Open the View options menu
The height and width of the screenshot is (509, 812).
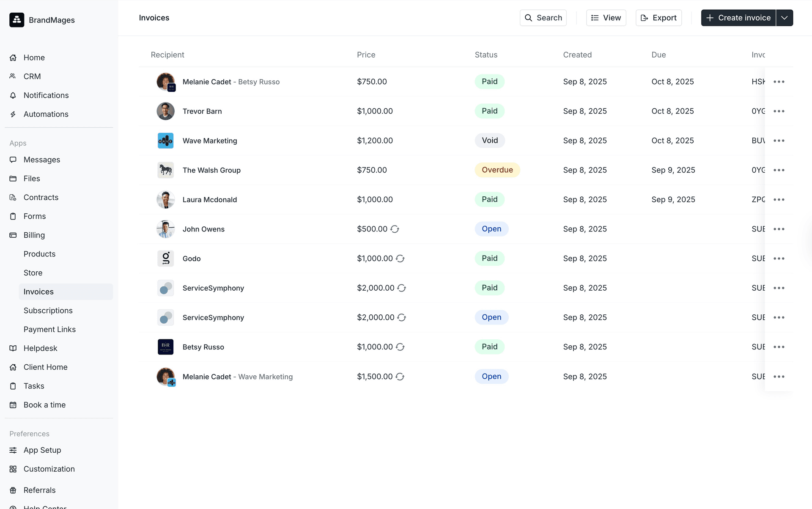(x=606, y=18)
